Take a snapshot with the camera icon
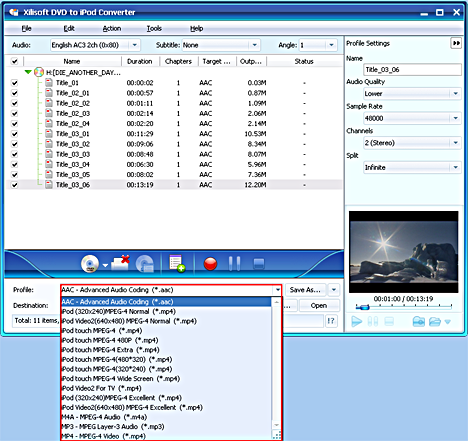 click(x=419, y=322)
